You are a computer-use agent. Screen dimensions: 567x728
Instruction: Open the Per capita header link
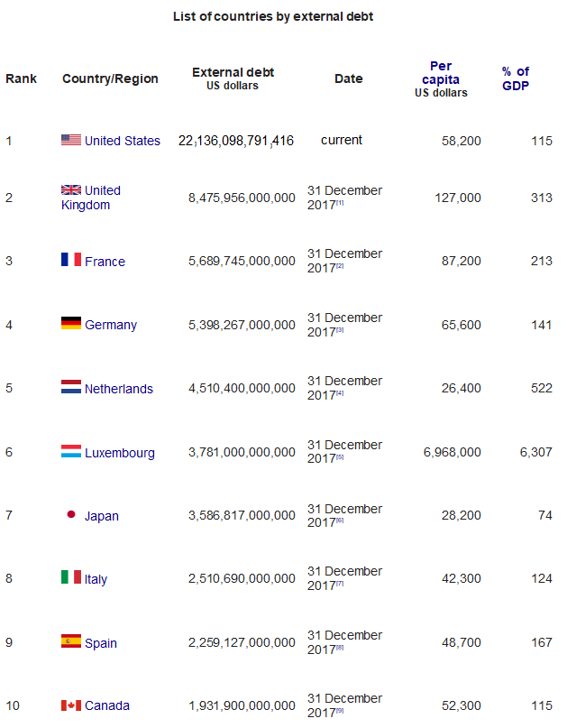pyautogui.click(x=441, y=72)
